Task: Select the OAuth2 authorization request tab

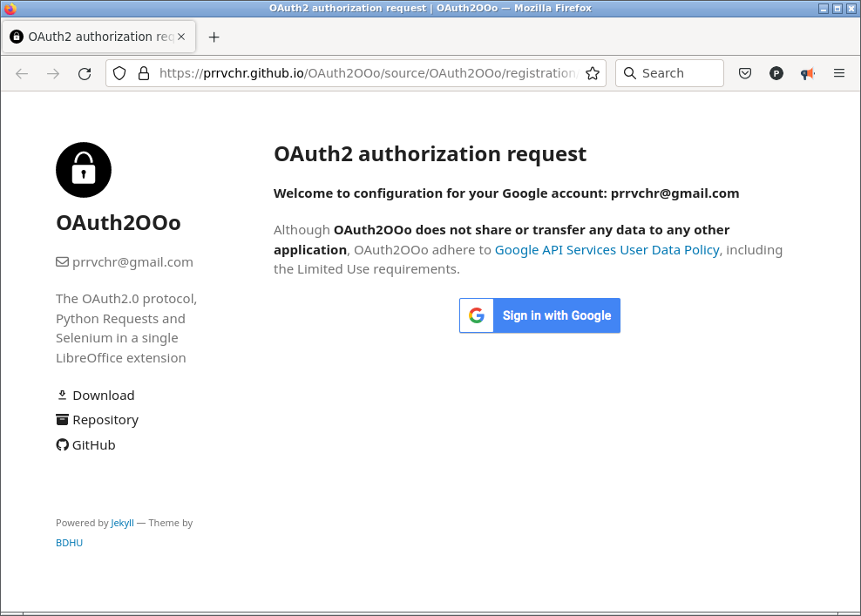Action: (98, 37)
